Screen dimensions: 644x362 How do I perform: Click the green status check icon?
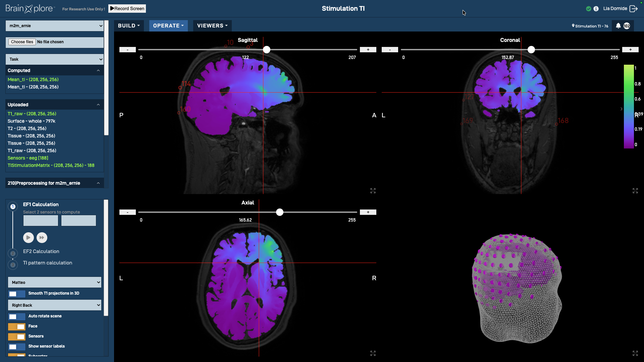coord(589,9)
